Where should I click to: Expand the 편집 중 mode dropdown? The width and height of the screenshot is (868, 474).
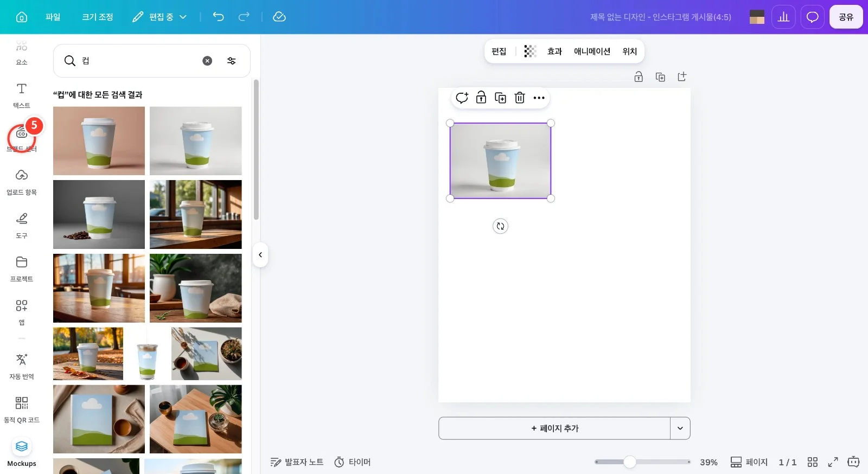pos(160,17)
